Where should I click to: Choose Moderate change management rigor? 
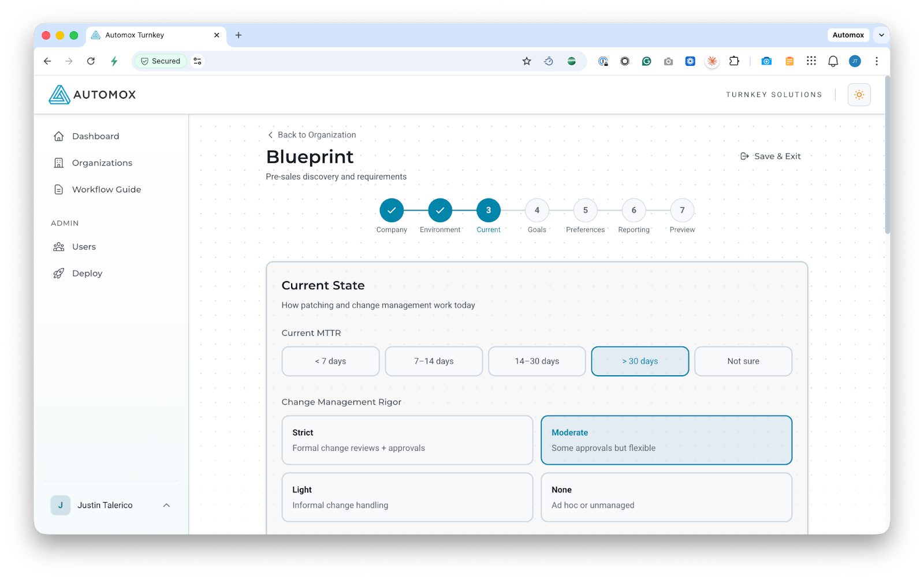666,440
